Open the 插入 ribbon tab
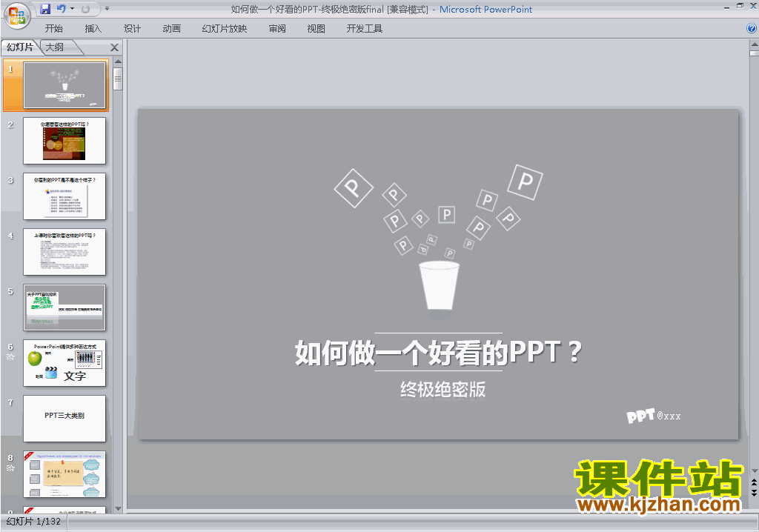Viewport: 759px width, 532px height. (93, 29)
